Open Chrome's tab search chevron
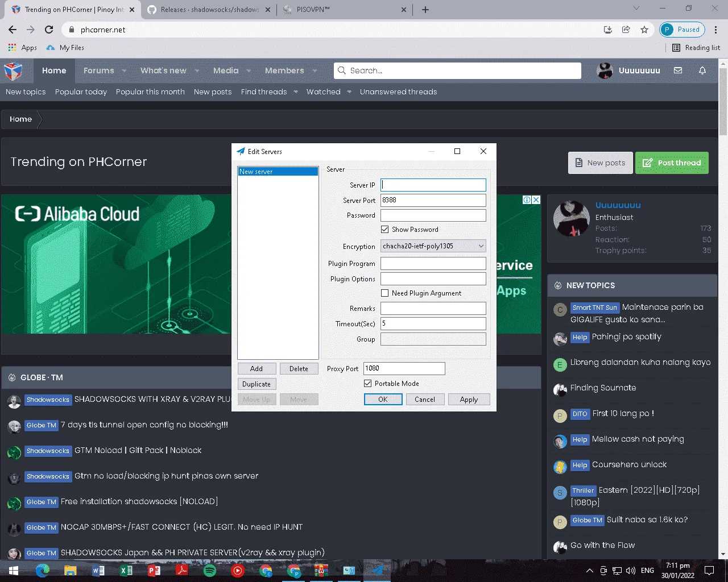This screenshot has height=582, width=728. (636, 9)
